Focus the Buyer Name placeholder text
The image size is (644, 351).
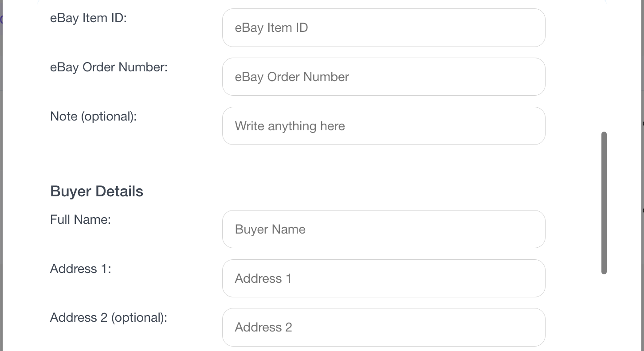tap(270, 229)
